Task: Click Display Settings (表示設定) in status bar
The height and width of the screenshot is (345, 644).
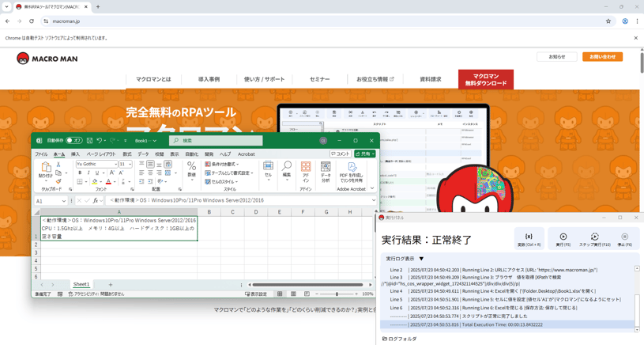Action: [256, 294]
